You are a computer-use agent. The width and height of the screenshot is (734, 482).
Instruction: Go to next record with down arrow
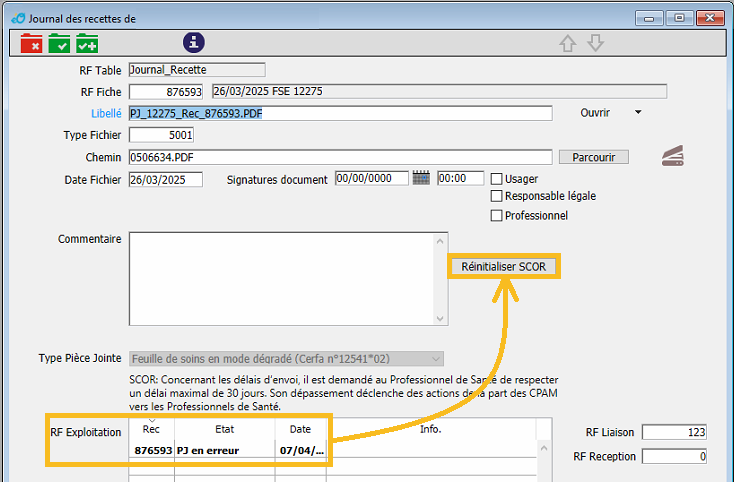pos(596,43)
